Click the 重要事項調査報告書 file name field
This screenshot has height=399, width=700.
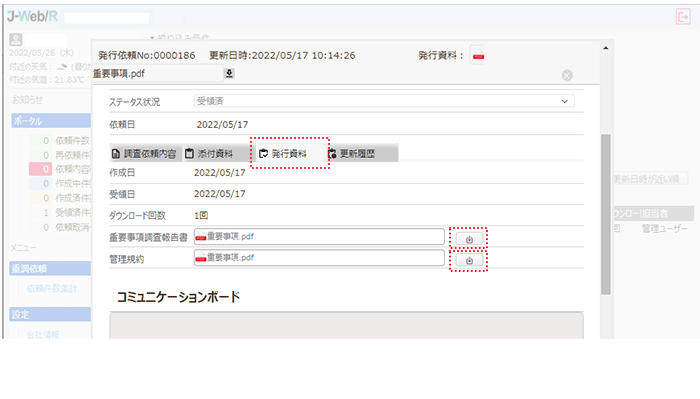pos(319,237)
